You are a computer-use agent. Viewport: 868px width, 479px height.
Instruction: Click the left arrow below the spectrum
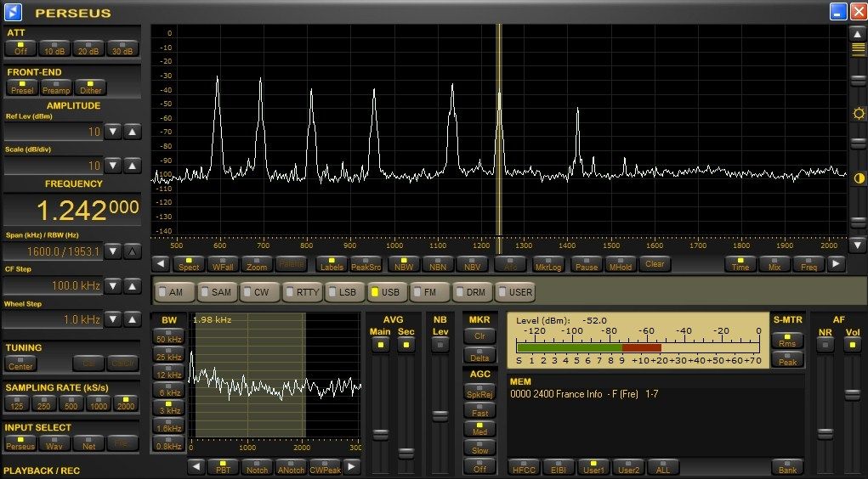[x=161, y=264]
